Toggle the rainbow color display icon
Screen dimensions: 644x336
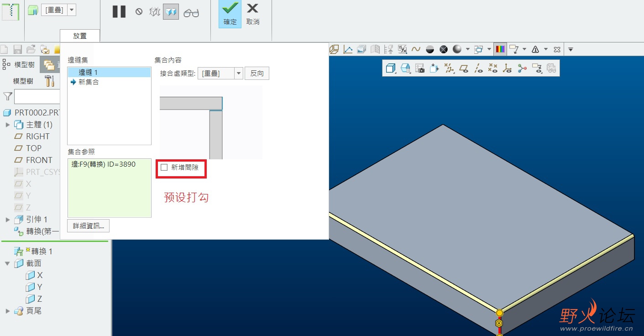tap(501, 49)
